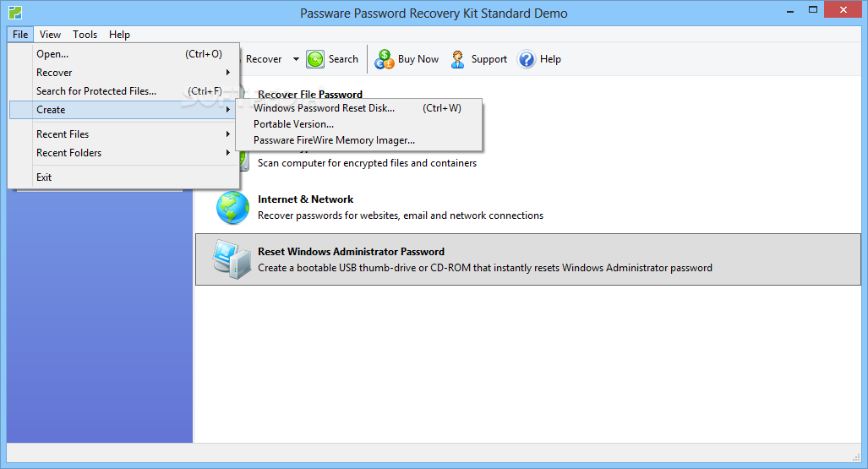The height and width of the screenshot is (469, 868).
Task: Open the Recent Folders submenu
Action: (124, 153)
